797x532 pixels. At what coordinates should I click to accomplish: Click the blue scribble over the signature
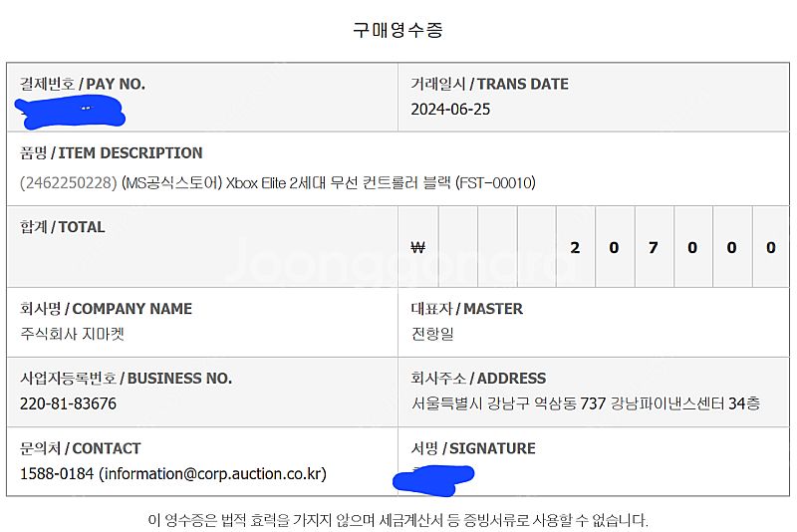(x=433, y=480)
